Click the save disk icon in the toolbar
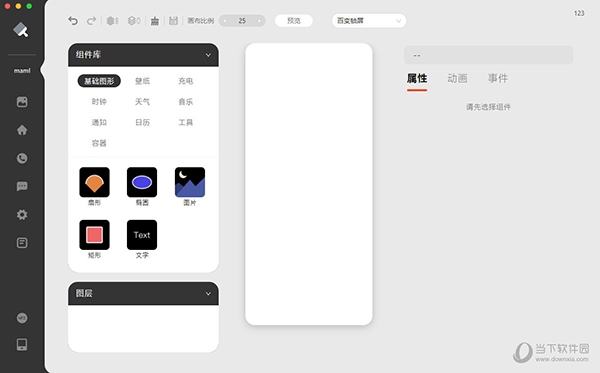This screenshot has height=373, width=600. [x=173, y=21]
